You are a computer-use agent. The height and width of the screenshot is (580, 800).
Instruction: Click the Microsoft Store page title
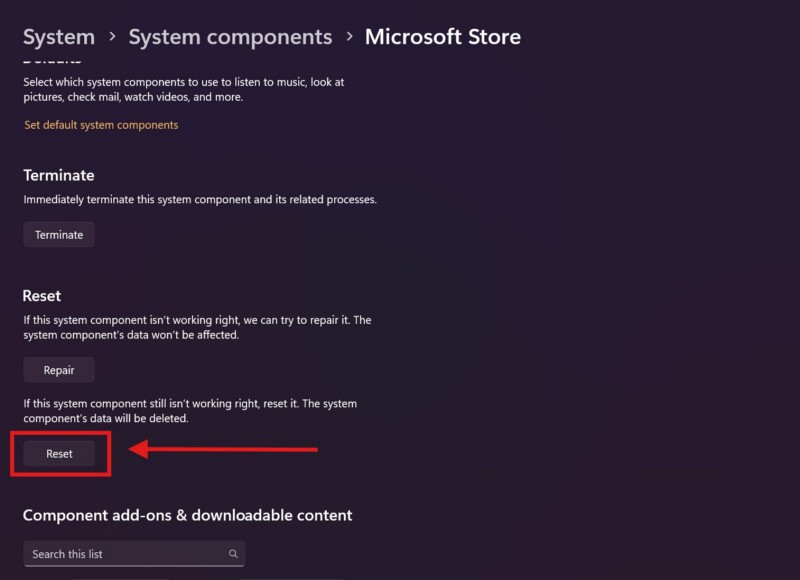(x=442, y=37)
